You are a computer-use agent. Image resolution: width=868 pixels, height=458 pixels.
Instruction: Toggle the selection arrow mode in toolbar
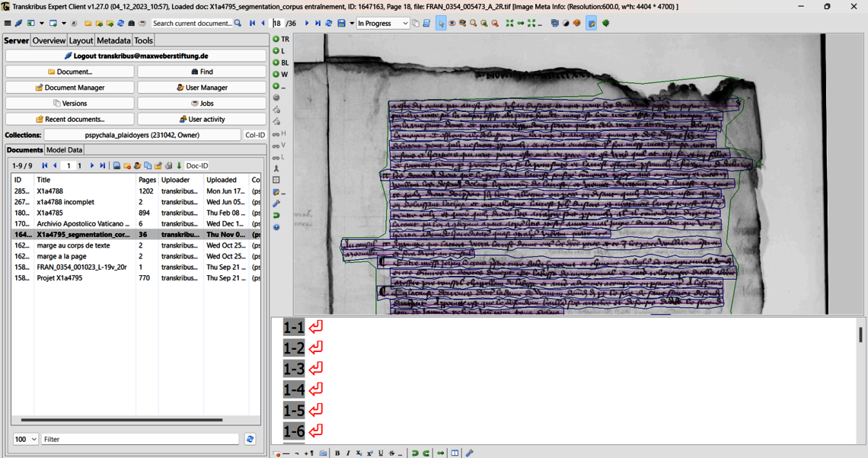pos(441,24)
